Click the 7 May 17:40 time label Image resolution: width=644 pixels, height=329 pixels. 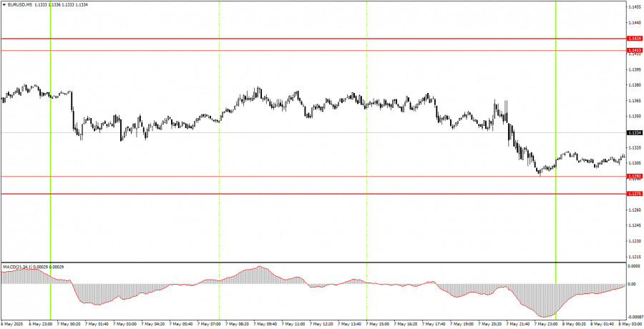click(434, 324)
